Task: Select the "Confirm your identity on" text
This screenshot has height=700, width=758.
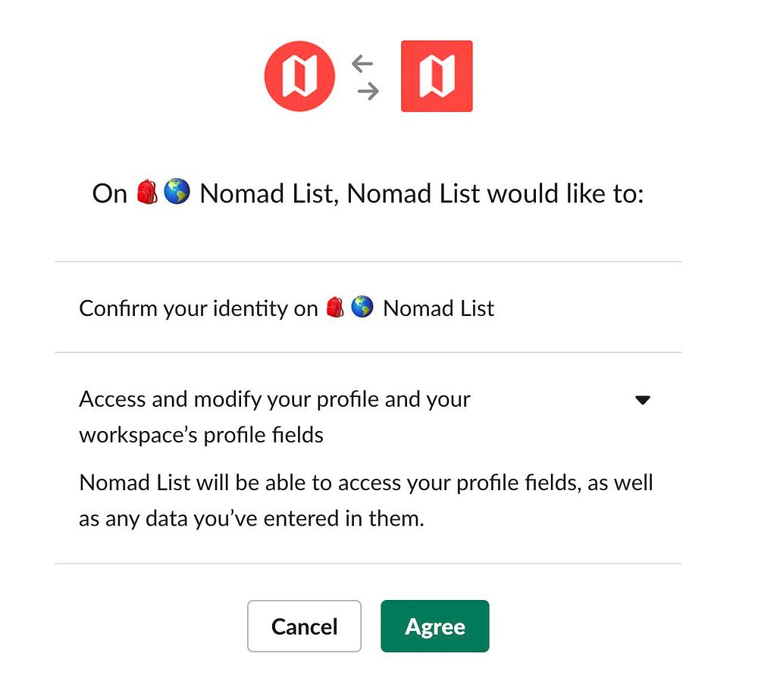Action: coord(198,308)
